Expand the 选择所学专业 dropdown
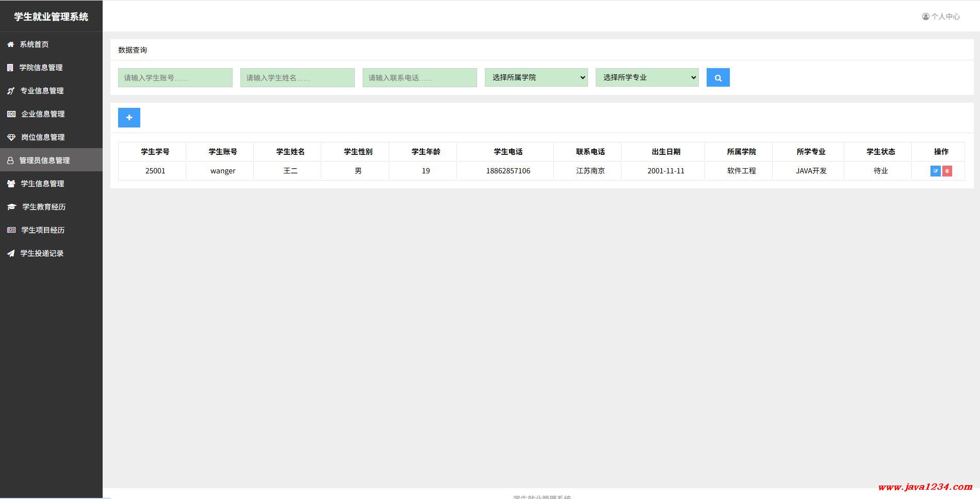 [647, 77]
